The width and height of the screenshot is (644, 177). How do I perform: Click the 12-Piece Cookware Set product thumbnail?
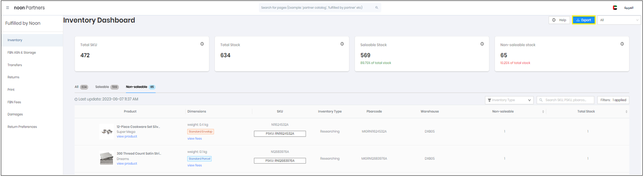[x=107, y=131]
